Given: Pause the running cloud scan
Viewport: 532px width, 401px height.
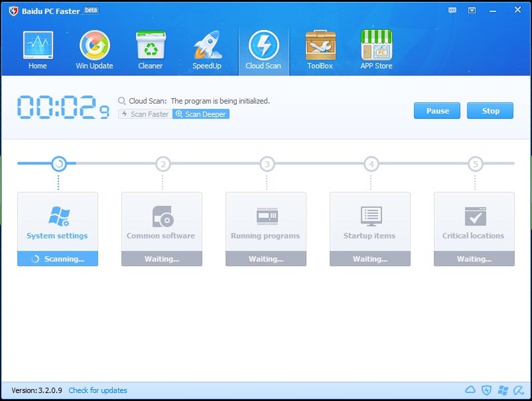Looking at the screenshot, I should [437, 111].
